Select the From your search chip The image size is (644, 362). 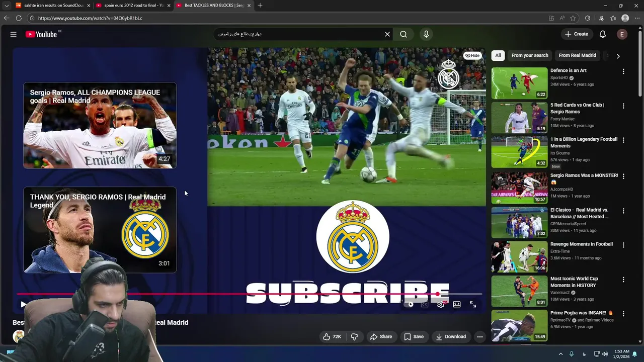coord(530,55)
